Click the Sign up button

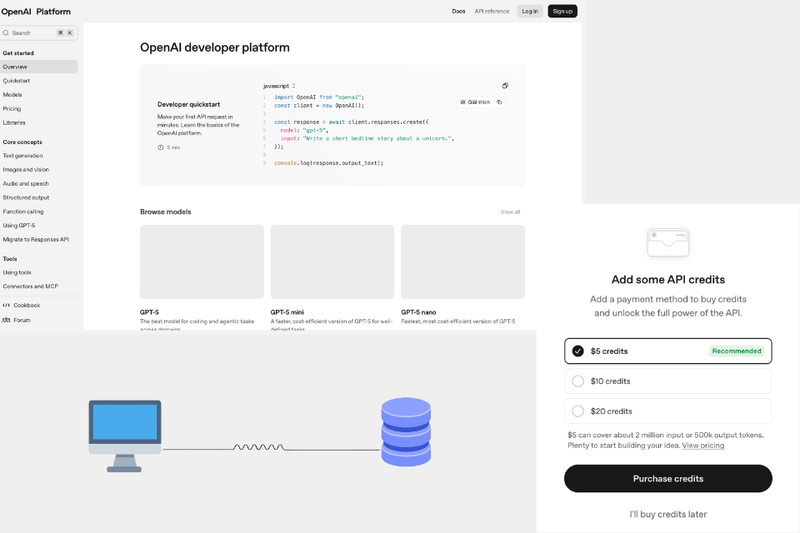tap(562, 11)
